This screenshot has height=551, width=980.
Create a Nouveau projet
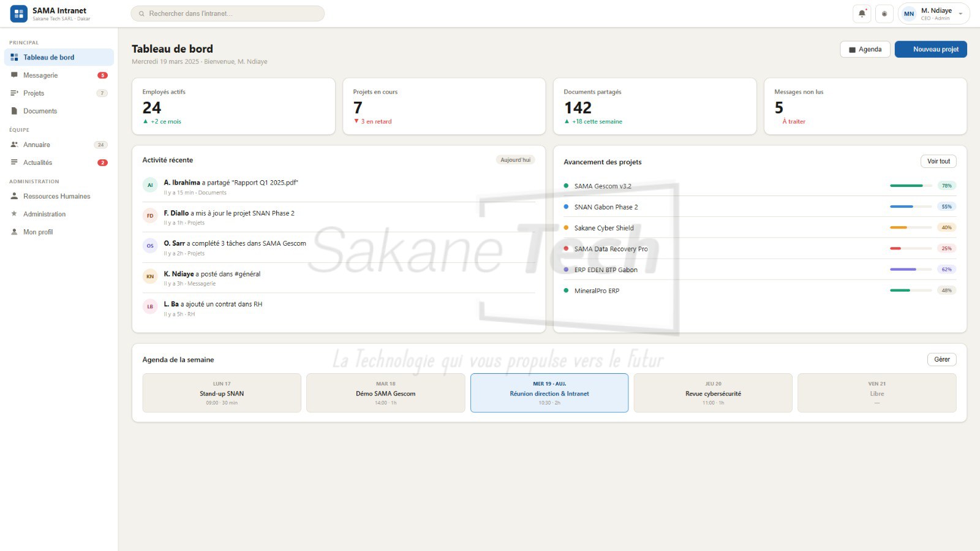[x=930, y=49]
